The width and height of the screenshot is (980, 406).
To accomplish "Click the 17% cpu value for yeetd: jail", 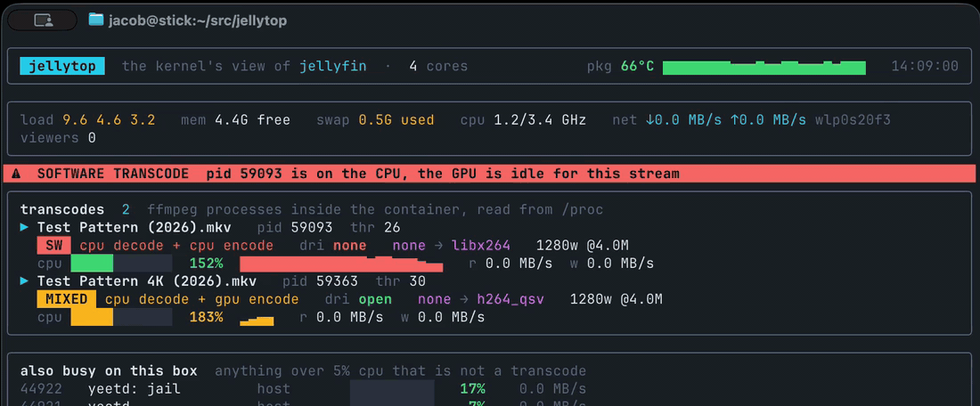I will coord(472,389).
